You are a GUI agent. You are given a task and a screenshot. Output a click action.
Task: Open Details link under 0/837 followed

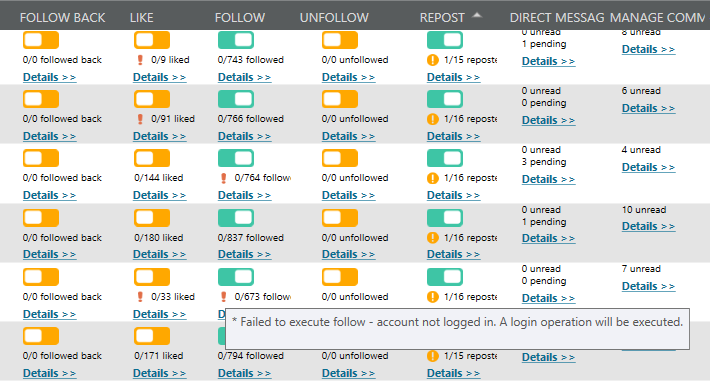tap(245, 255)
